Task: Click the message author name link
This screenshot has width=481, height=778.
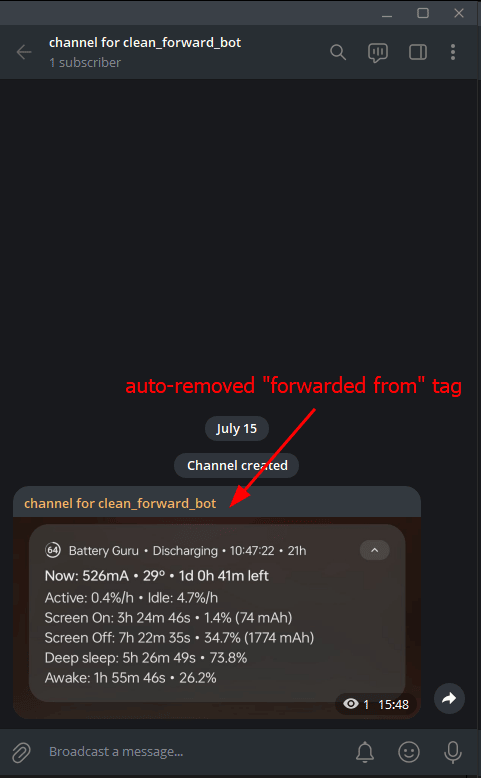Action: tap(120, 503)
